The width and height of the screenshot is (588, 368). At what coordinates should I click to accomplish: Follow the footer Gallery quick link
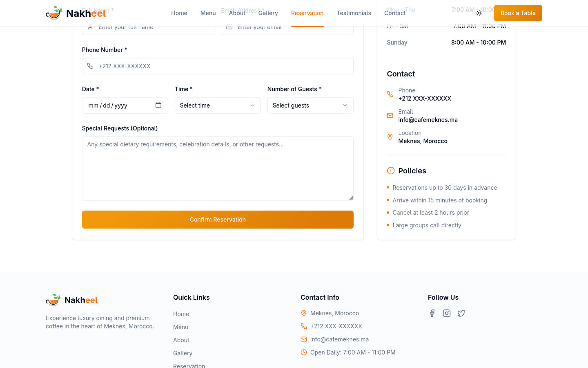(x=183, y=353)
